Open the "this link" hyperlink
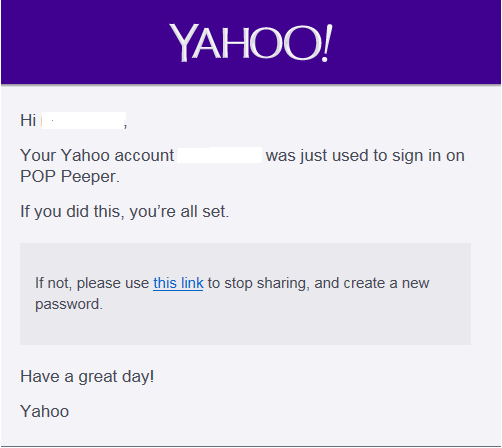The height and width of the screenshot is (448, 502). click(x=178, y=283)
